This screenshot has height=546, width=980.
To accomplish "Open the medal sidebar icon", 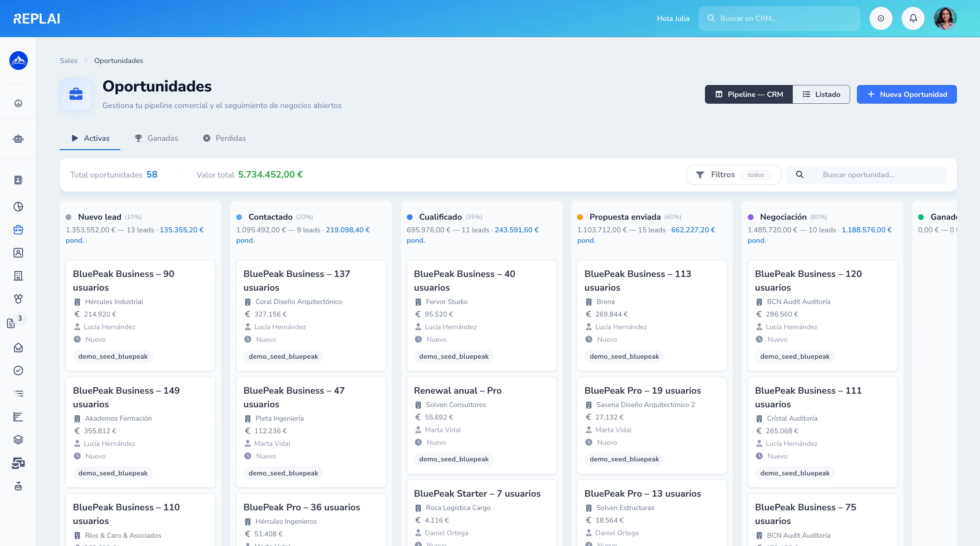I will (x=18, y=299).
